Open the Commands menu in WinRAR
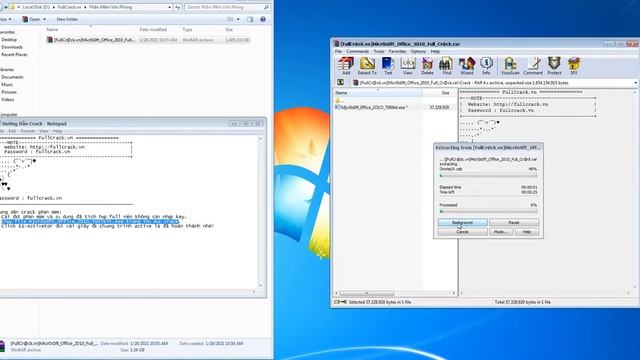The image size is (640, 360). (358, 51)
